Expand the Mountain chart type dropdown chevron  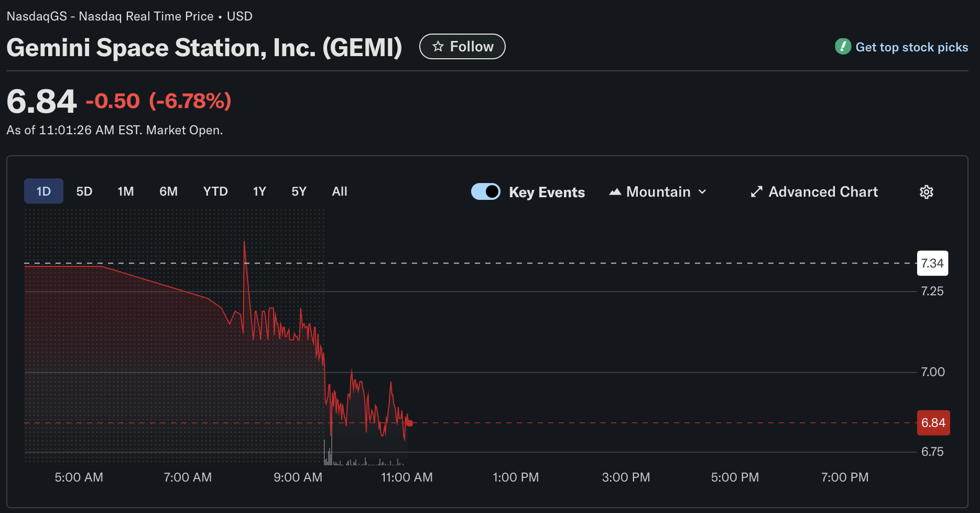point(703,192)
